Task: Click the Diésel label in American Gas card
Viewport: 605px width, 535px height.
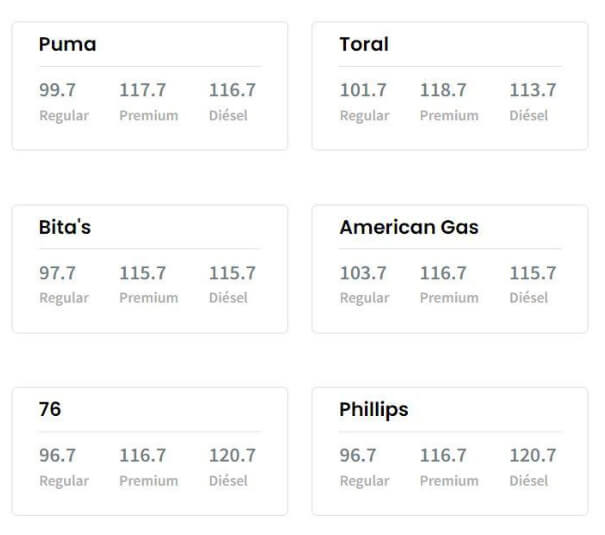Action: pyautogui.click(x=528, y=298)
